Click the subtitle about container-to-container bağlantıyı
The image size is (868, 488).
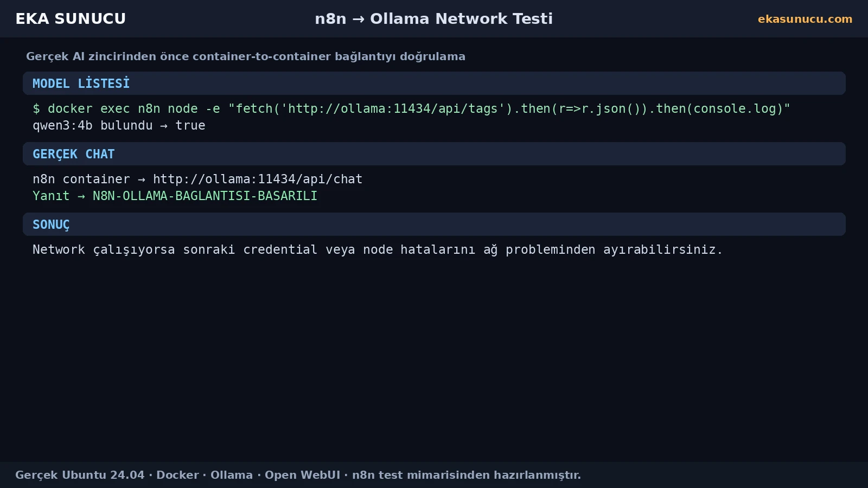coord(246,56)
